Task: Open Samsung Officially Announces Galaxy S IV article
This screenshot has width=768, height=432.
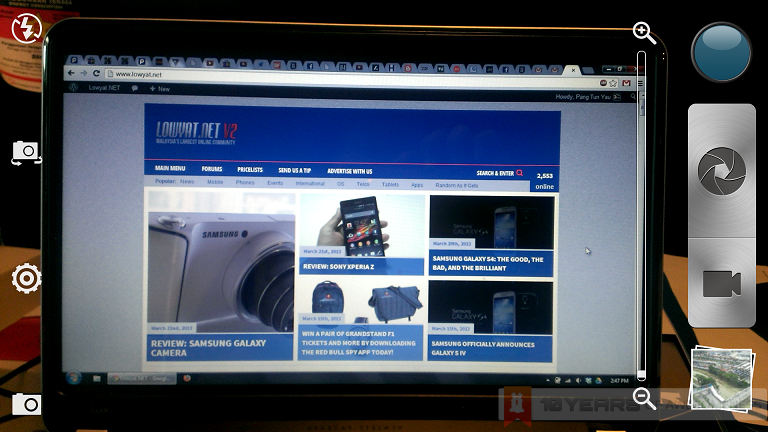Action: pyautogui.click(x=483, y=348)
